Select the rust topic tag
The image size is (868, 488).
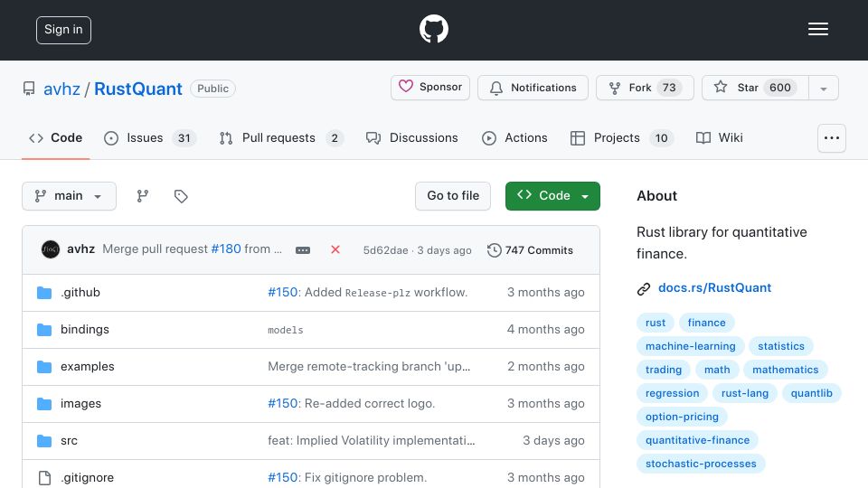[x=656, y=323]
